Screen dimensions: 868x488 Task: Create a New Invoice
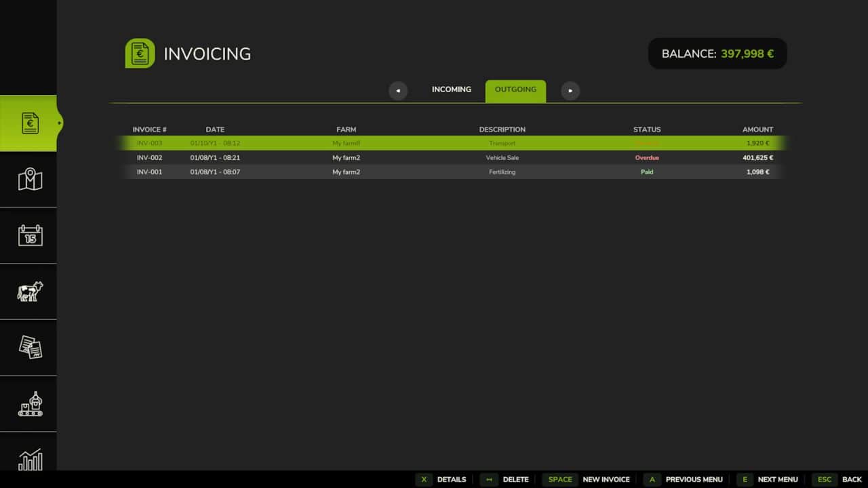[x=587, y=479]
